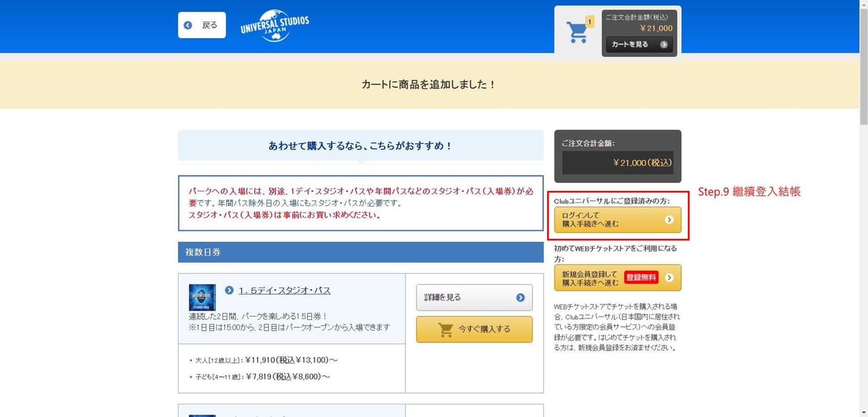868x417 pixels.
Task: Click the shopping cart icon in header
Action: tap(577, 33)
